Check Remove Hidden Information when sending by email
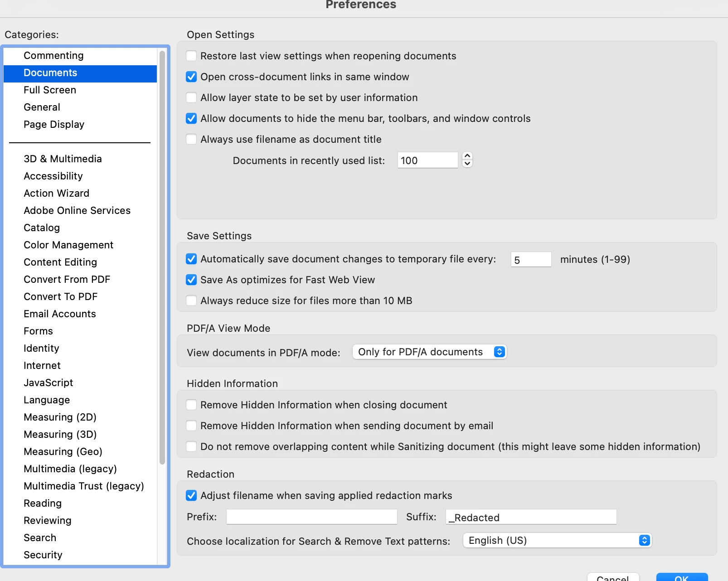This screenshot has width=728, height=581. [x=191, y=426]
